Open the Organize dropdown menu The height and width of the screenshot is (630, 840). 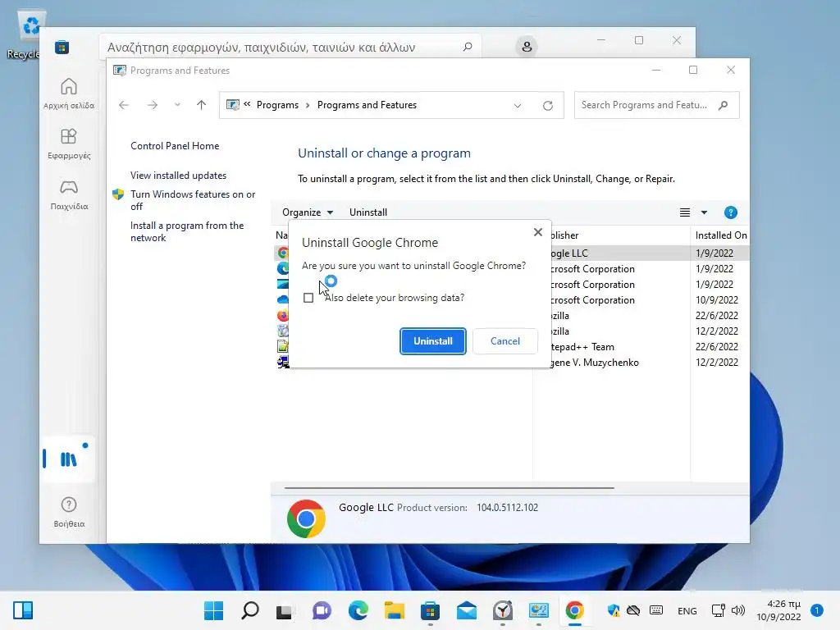(x=308, y=212)
